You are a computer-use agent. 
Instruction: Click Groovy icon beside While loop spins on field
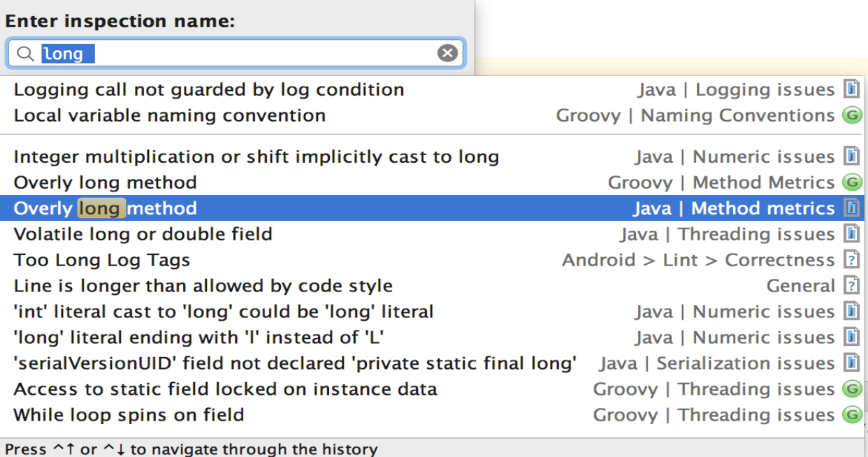point(851,415)
